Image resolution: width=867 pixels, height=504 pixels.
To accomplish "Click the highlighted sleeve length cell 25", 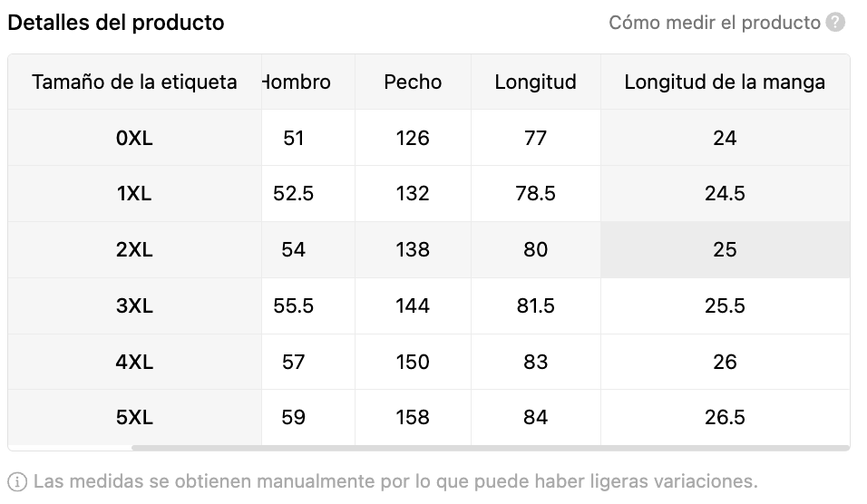I will pyautogui.click(x=725, y=250).
